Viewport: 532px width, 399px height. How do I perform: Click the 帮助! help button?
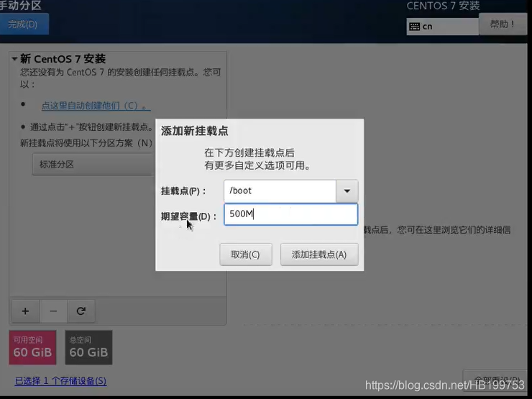[503, 24]
